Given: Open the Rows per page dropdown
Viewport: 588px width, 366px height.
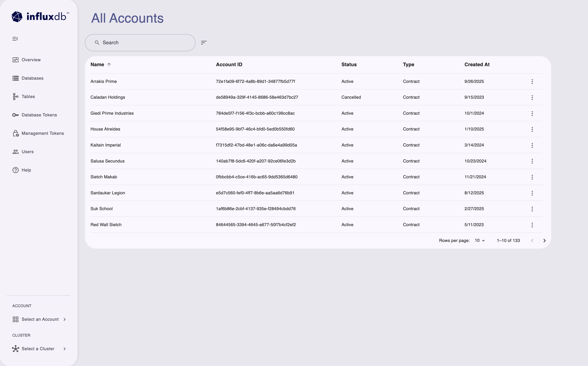Looking at the screenshot, I should coord(480,240).
